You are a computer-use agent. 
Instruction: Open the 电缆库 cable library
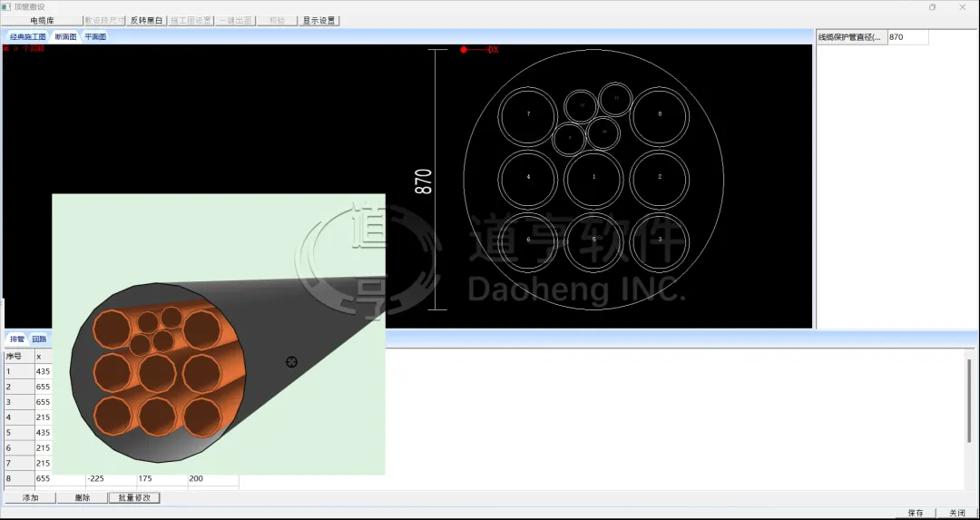coord(42,20)
